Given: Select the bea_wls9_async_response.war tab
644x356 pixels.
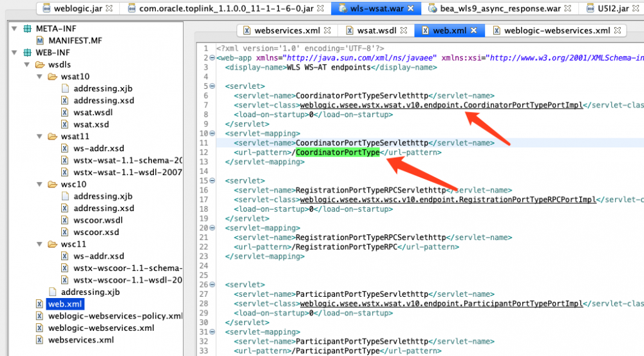Looking at the screenshot, I should pyautogui.click(x=500, y=8).
